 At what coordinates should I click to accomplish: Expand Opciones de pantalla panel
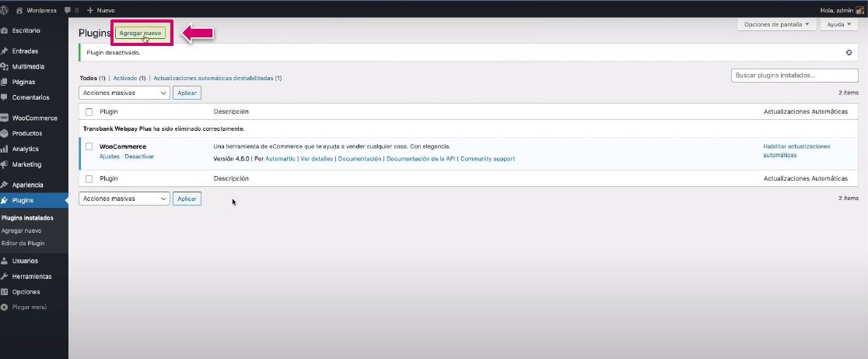click(x=776, y=24)
